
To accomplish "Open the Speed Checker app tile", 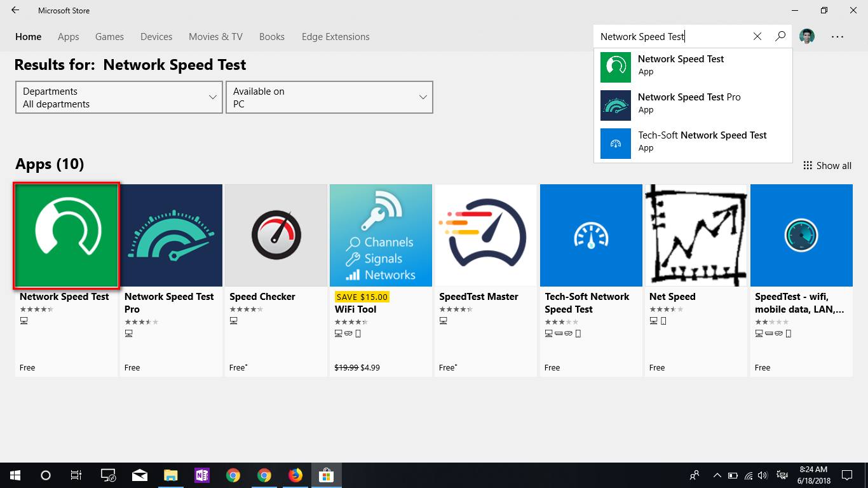I will click(x=276, y=234).
